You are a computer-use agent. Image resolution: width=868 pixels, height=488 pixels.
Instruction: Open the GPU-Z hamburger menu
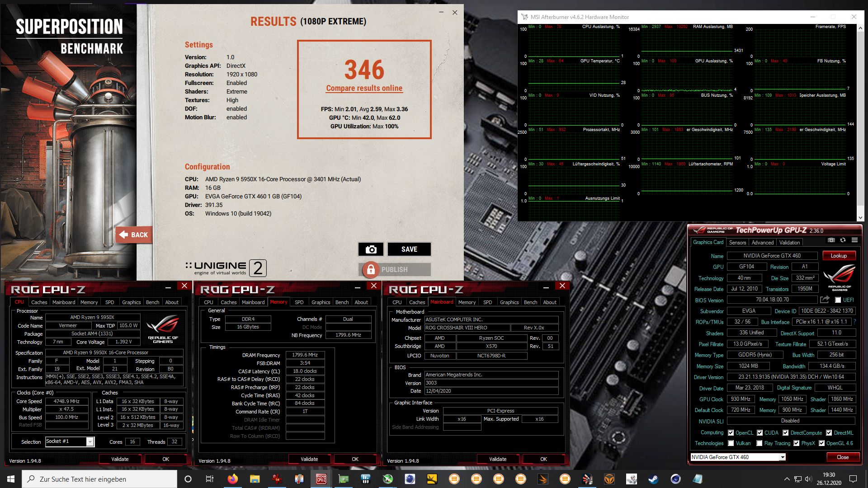tap(854, 240)
